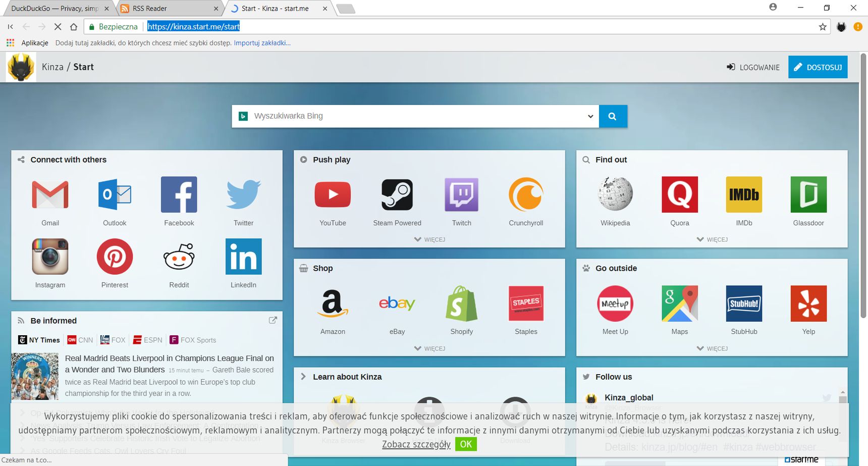Screen dimensions: 868x466
Task: Launch the Crunchyroll shortcut
Action: tap(526, 194)
